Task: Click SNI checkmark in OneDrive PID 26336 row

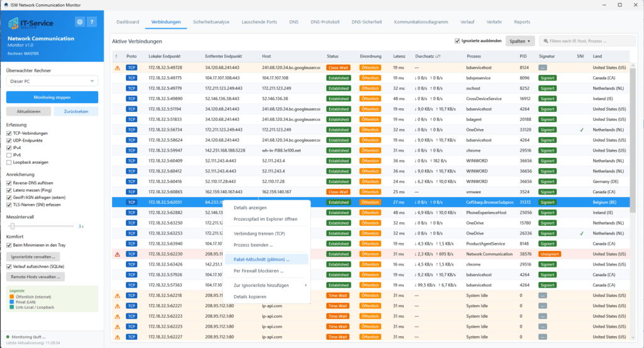Action: 582,233
